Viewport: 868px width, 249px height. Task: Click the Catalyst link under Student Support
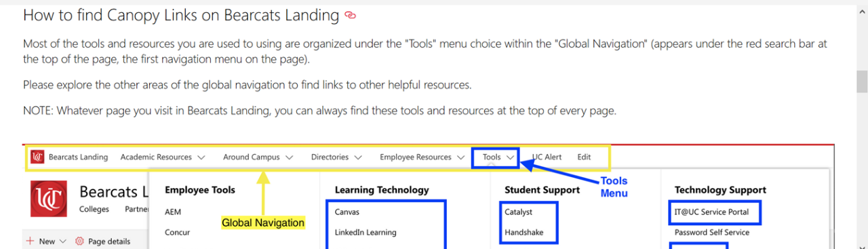pos(519,212)
